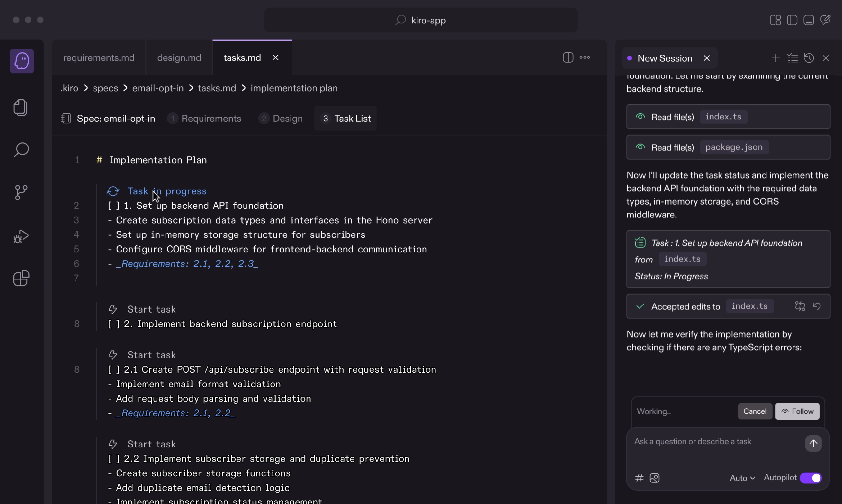The image size is (842, 504).
Task: Open the Kiro ghost panel icon
Action: 22,61
